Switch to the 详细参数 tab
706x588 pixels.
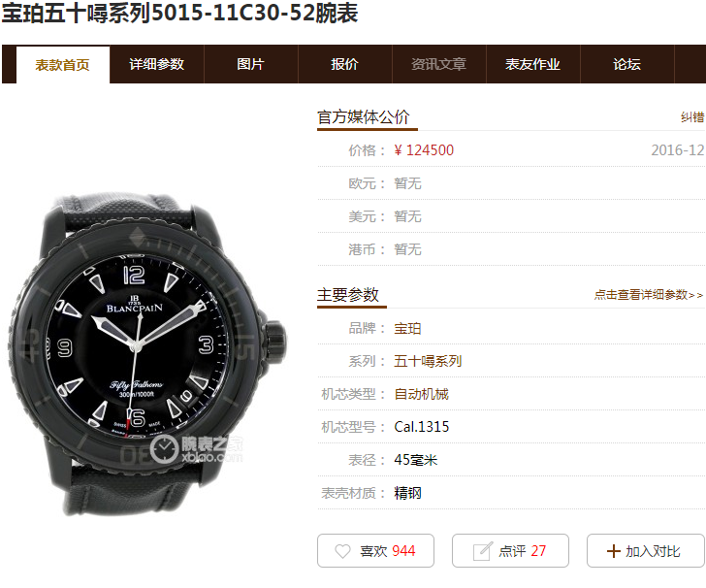click(x=157, y=64)
